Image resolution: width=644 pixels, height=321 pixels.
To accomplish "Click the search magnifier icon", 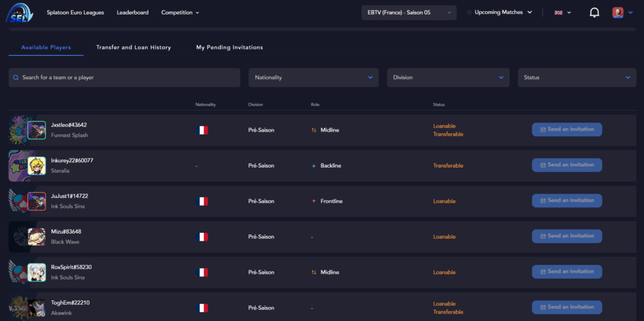I will point(16,78).
